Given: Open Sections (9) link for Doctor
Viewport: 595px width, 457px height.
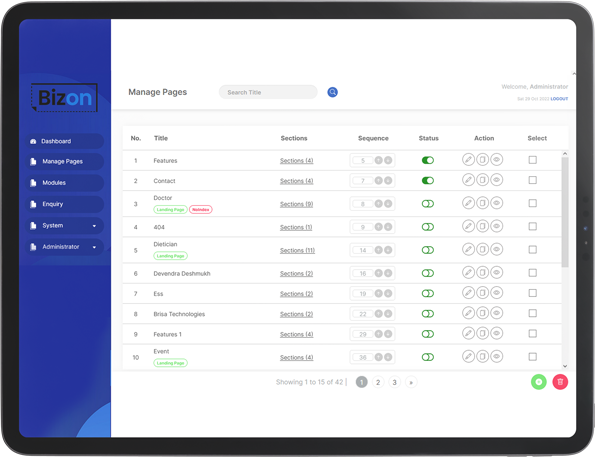Looking at the screenshot, I should click(x=296, y=204).
